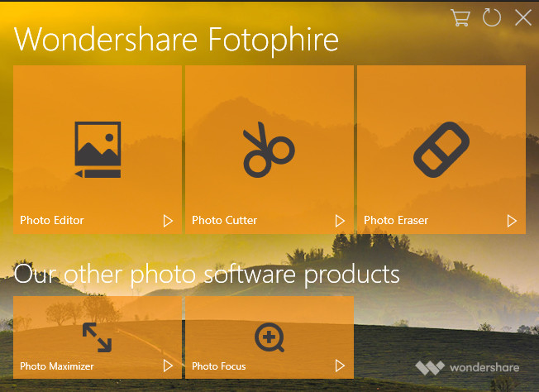Select the Photo Cutter scissors icon
Viewport: 539px width, 392px height.
pos(269,150)
